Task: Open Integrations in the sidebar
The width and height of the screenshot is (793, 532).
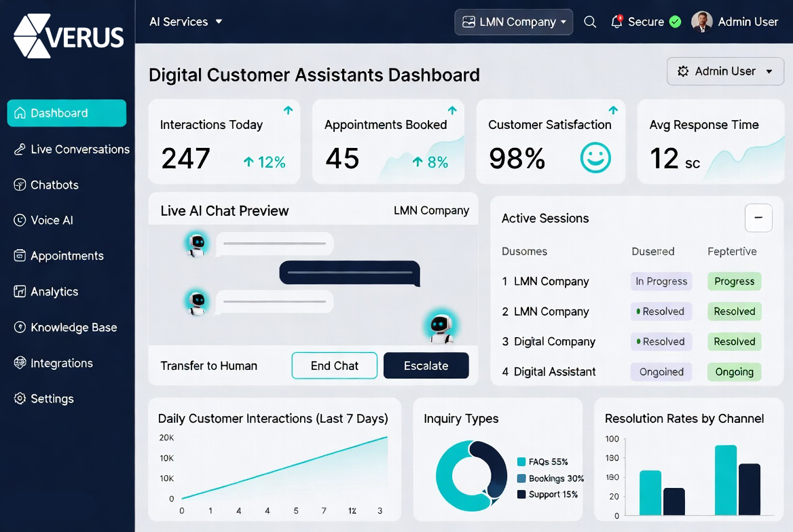Action: coord(53,362)
